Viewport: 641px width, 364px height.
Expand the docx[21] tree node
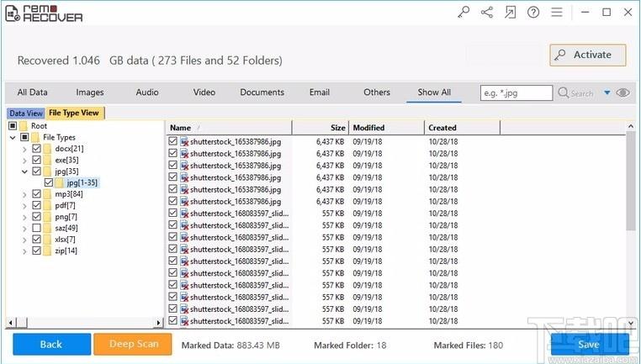coord(24,149)
